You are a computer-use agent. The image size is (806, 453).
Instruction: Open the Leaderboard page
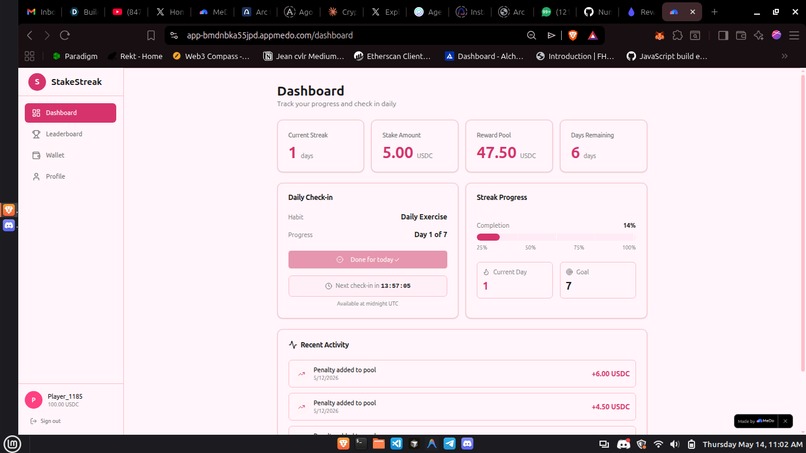(70, 134)
